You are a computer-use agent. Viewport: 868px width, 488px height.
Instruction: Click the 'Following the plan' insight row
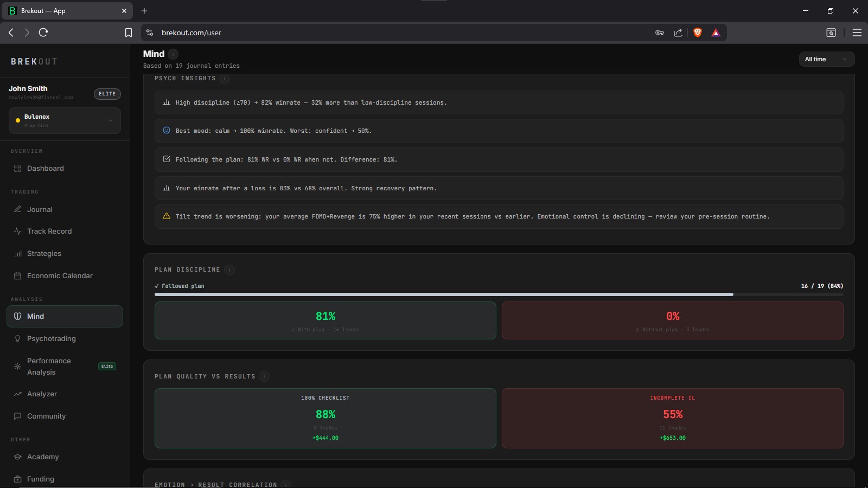[x=499, y=159]
